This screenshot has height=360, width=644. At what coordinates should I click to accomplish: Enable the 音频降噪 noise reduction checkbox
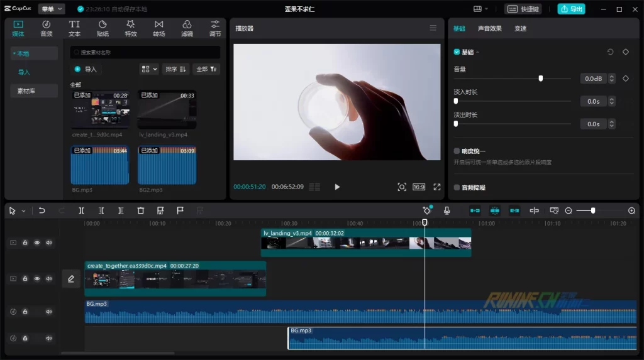[457, 187]
